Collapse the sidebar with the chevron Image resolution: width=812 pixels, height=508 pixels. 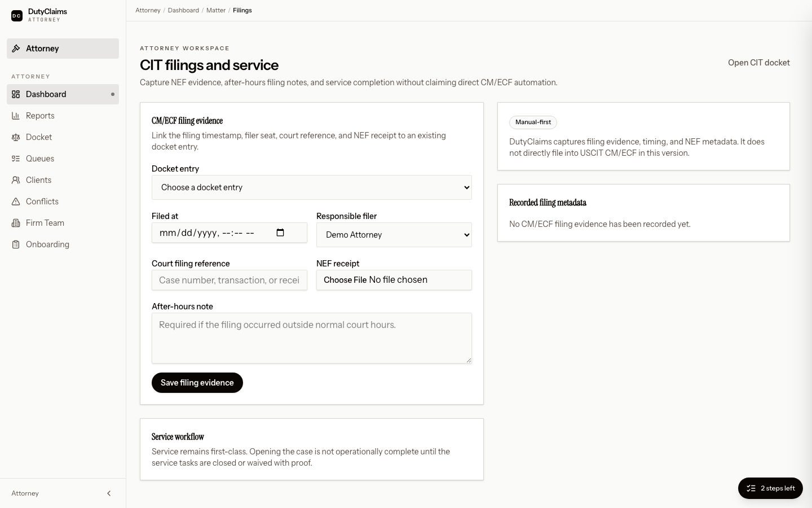tap(109, 493)
